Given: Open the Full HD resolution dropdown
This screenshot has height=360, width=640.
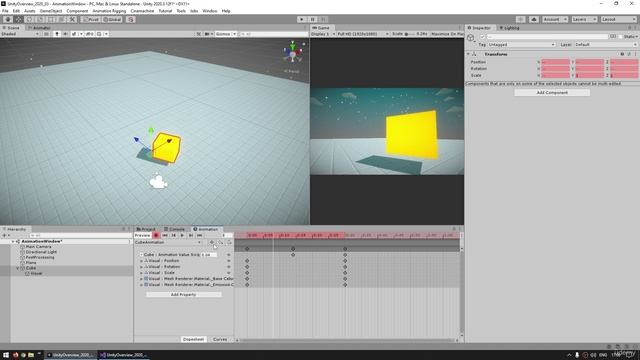Looking at the screenshot, I should [363, 34].
